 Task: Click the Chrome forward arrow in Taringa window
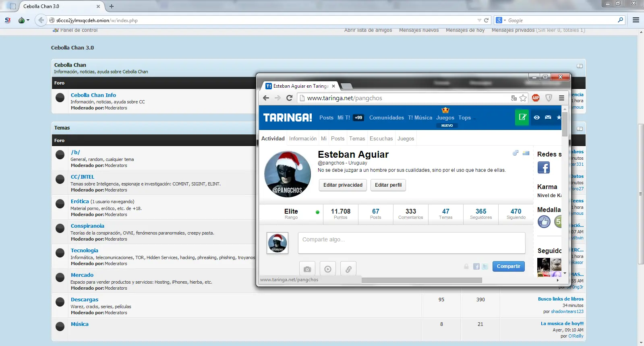tap(277, 98)
